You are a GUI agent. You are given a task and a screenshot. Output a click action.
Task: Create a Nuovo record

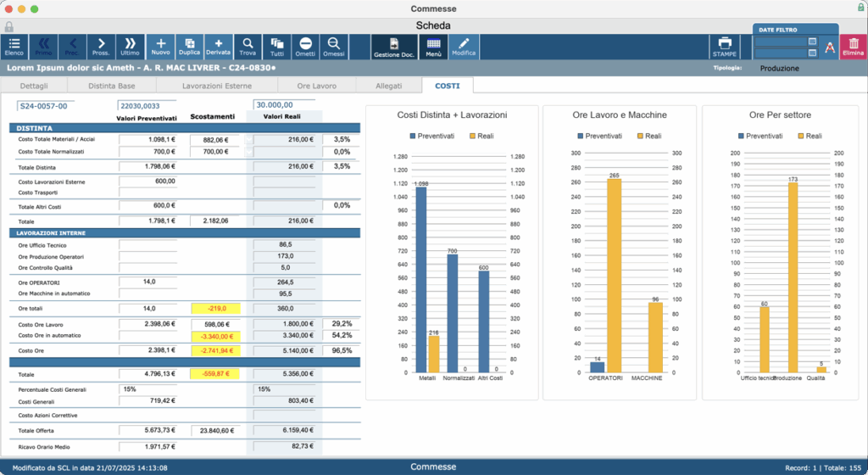coord(160,47)
